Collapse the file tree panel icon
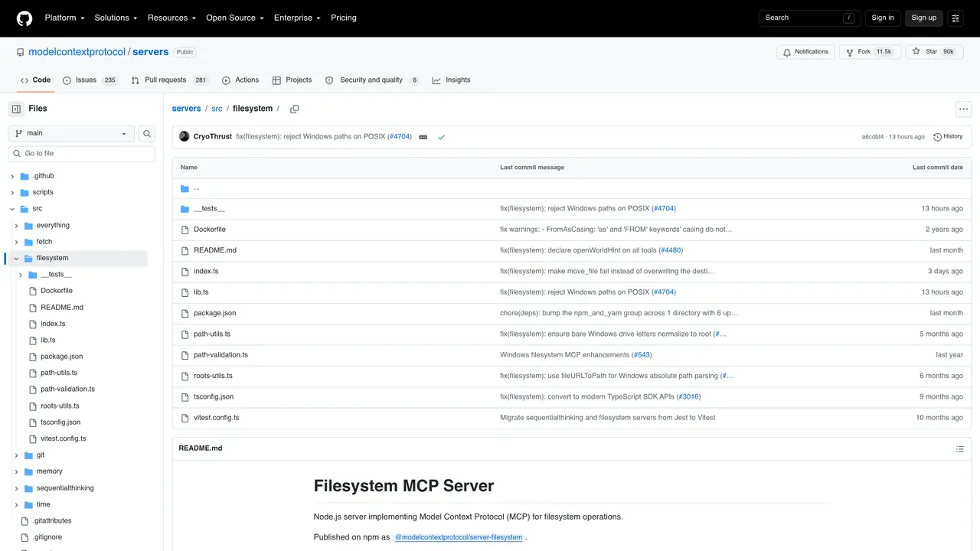Screen dimensions: 980x551 (x=16, y=109)
